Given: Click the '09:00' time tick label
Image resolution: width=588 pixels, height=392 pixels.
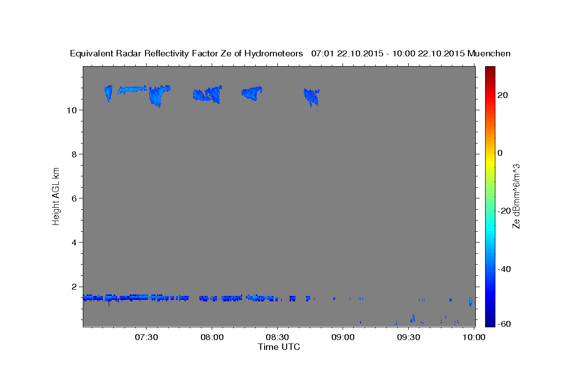Looking at the screenshot, I should coord(343,337).
